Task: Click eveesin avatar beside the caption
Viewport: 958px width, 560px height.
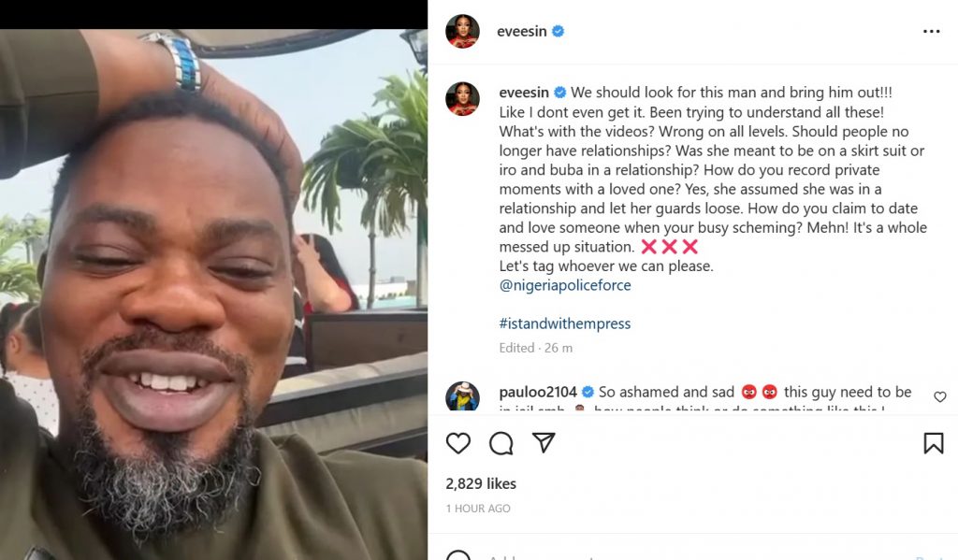Action: [x=462, y=98]
